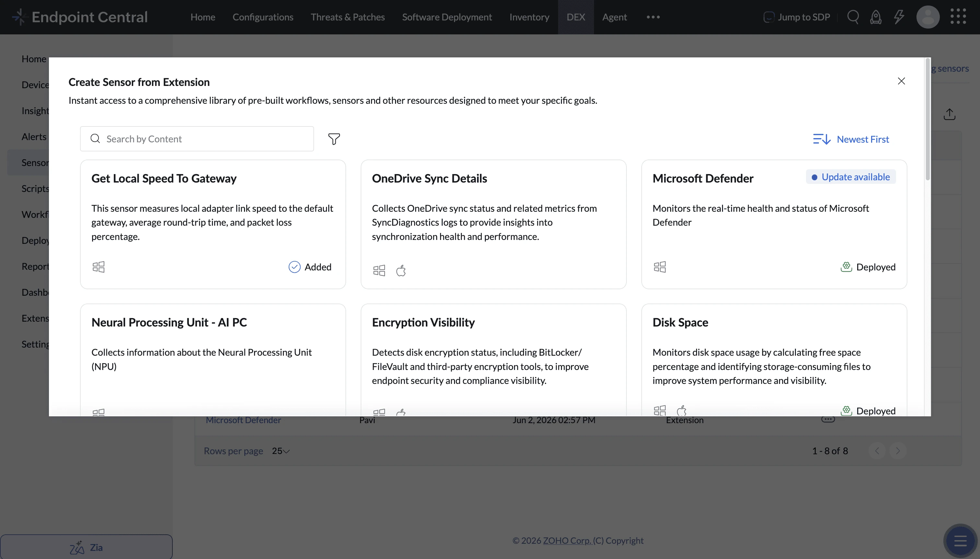Screen dimensions: 980x559
Task: Click the export upload icon behind dialog
Action: (x=950, y=114)
